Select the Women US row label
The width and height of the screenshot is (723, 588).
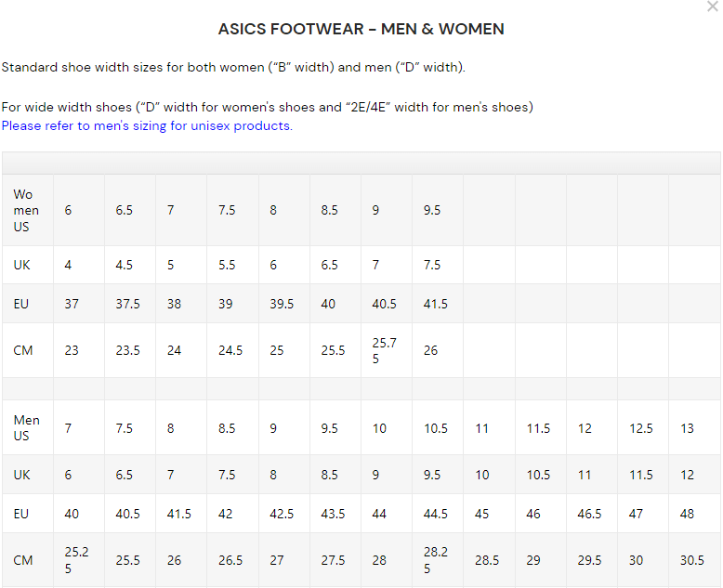[26, 210]
